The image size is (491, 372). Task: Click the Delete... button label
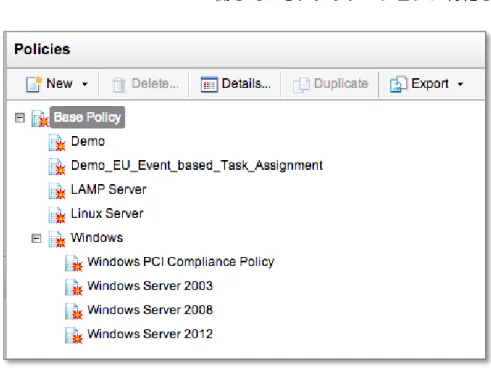[x=155, y=83]
